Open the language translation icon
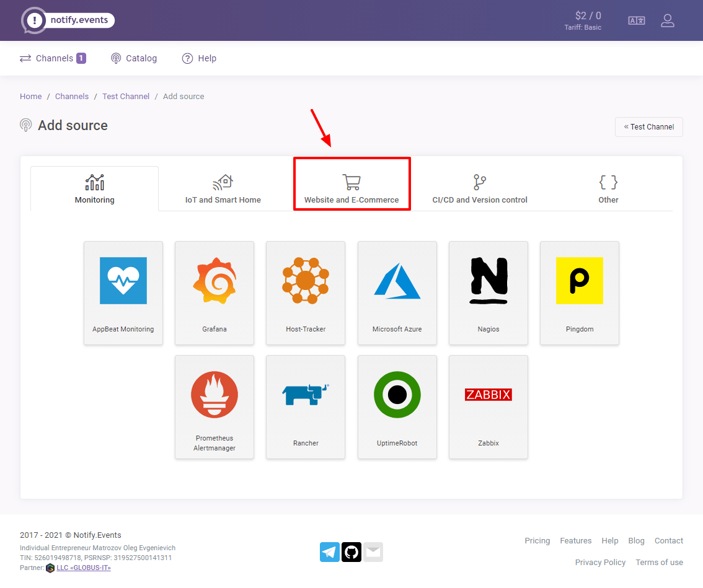The image size is (703, 588). [636, 20]
